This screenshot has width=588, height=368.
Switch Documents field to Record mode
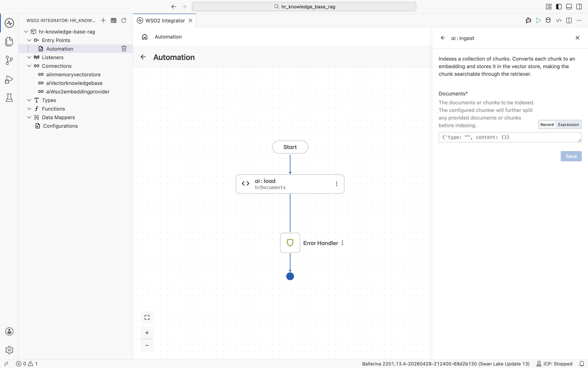tap(547, 125)
